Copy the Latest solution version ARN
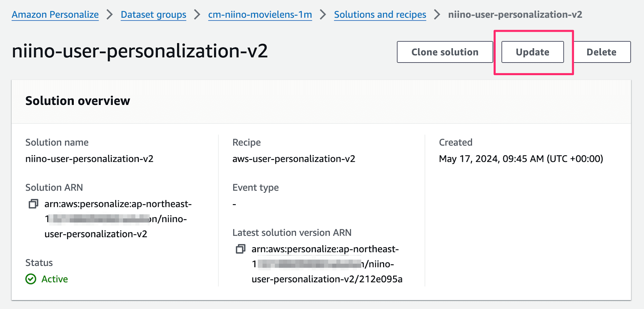Screen dimensions: 644x309 [x=241, y=249]
